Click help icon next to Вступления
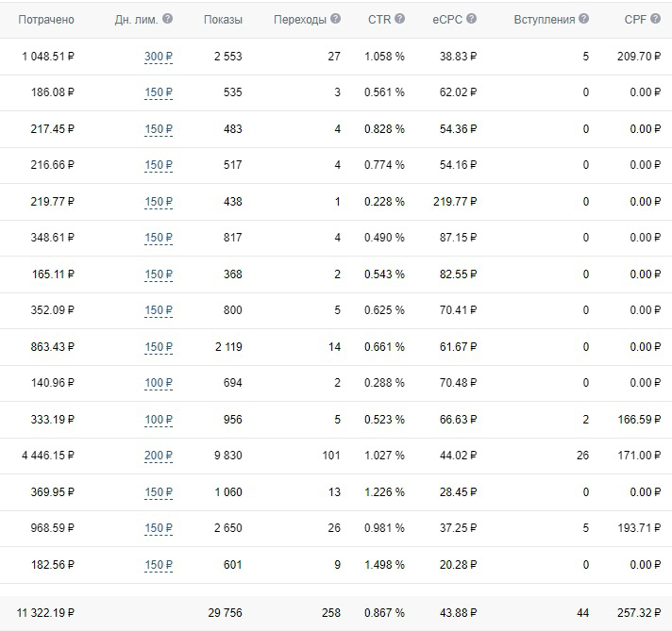 coord(583,19)
